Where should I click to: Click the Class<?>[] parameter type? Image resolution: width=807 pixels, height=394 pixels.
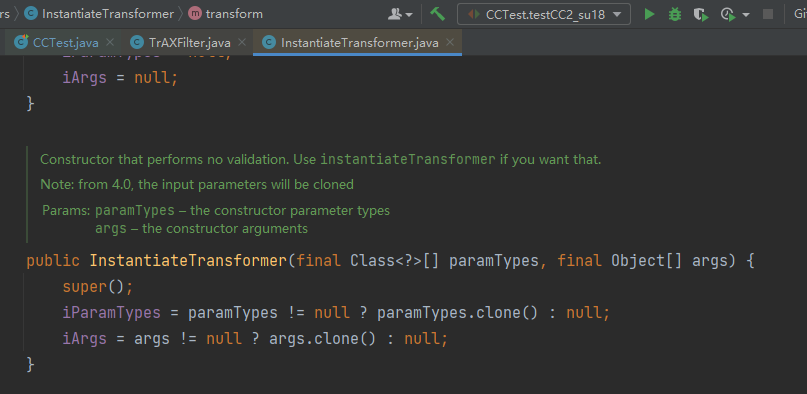395,261
